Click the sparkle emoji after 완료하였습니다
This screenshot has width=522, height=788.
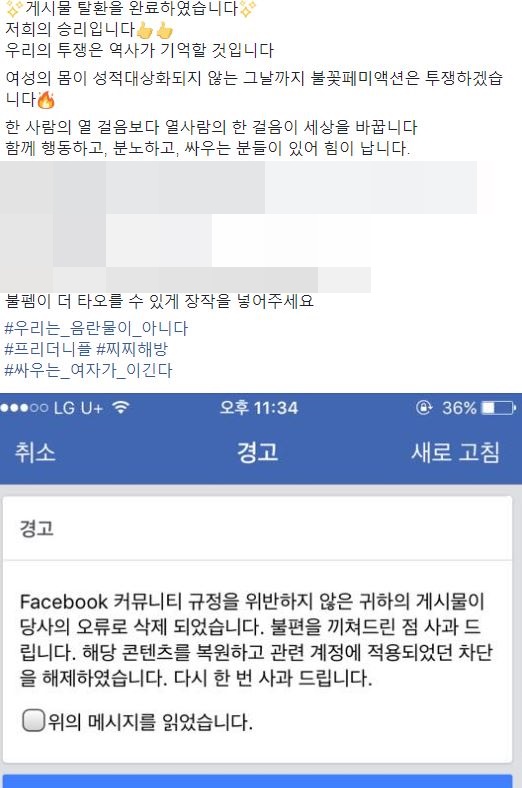click(247, 9)
